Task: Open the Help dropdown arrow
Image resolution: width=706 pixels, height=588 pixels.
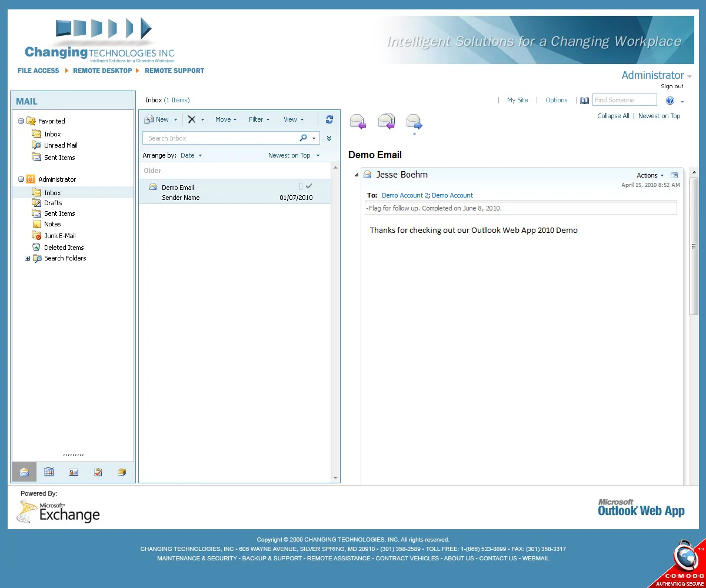Action: pos(682,102)
